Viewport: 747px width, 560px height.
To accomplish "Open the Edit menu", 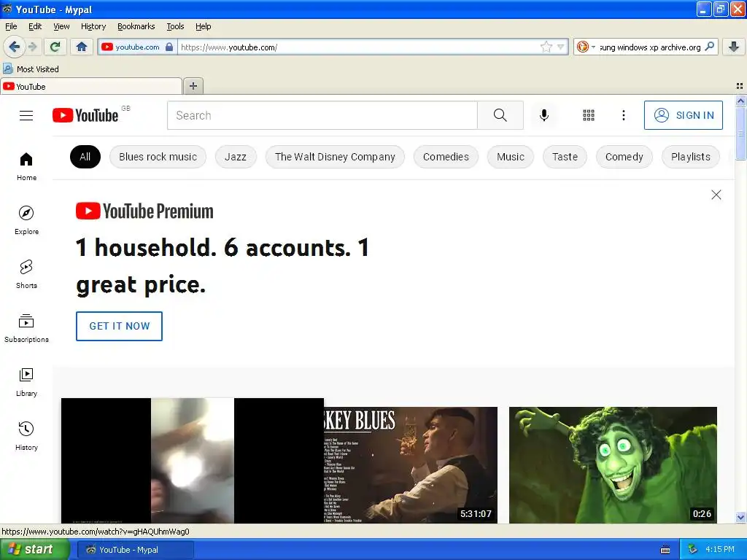I will coord(35,26).
